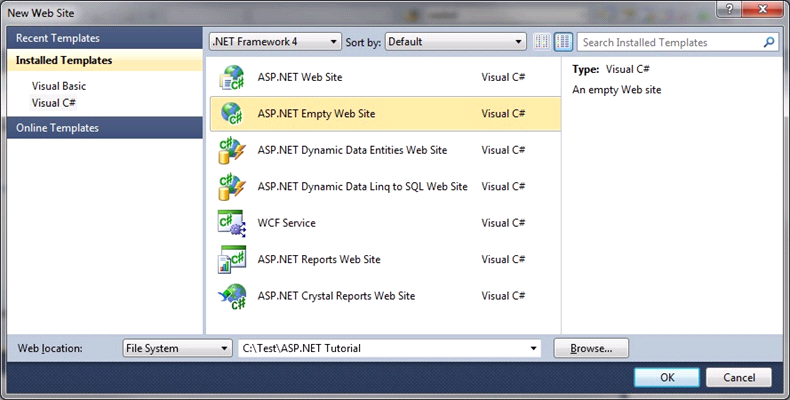790x400 pixels.
Task: Click the Crystal Reports Web Site icon
Action: tap(232, 296)
